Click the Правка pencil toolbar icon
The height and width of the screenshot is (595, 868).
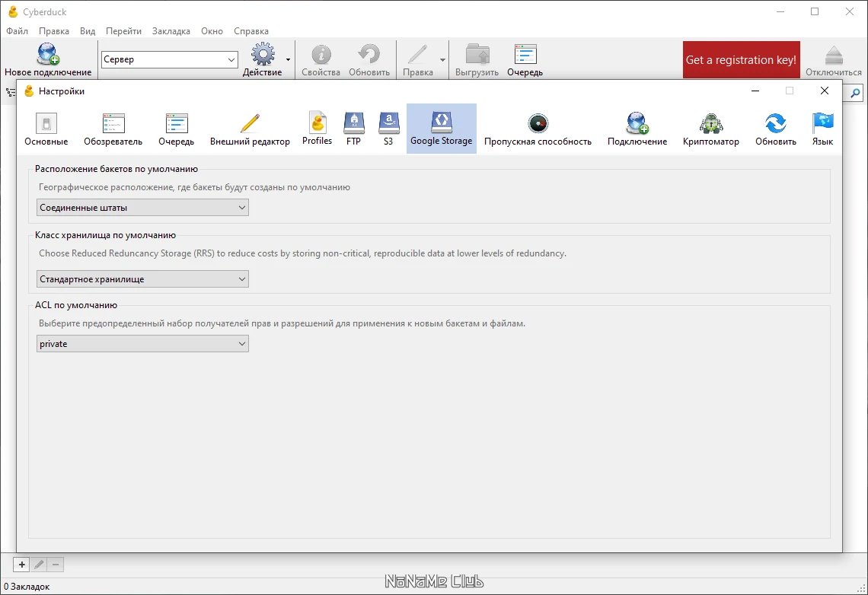click(417, 54)
